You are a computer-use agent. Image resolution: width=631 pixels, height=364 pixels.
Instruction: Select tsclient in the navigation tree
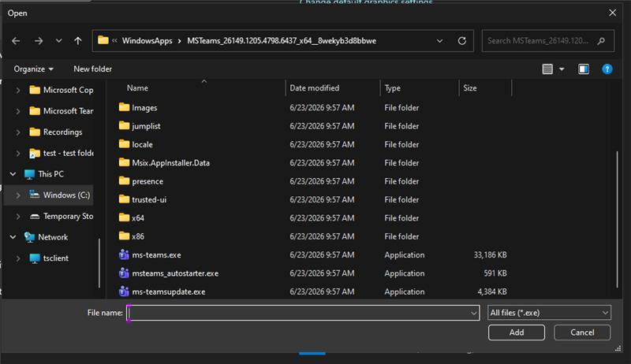(55, 258)
